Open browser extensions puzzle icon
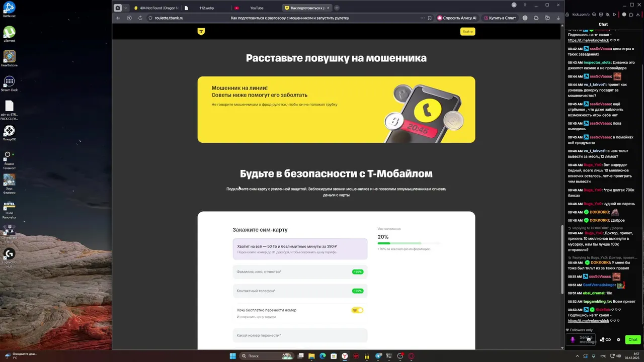Viewport: 644px width, 362px height. [535, 18]
